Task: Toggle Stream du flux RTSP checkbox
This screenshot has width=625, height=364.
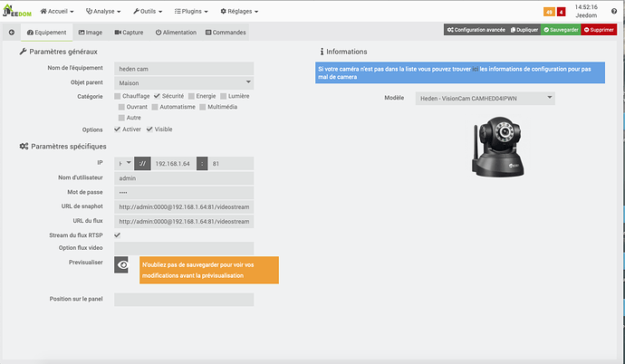Action: [x=117, y=235]
